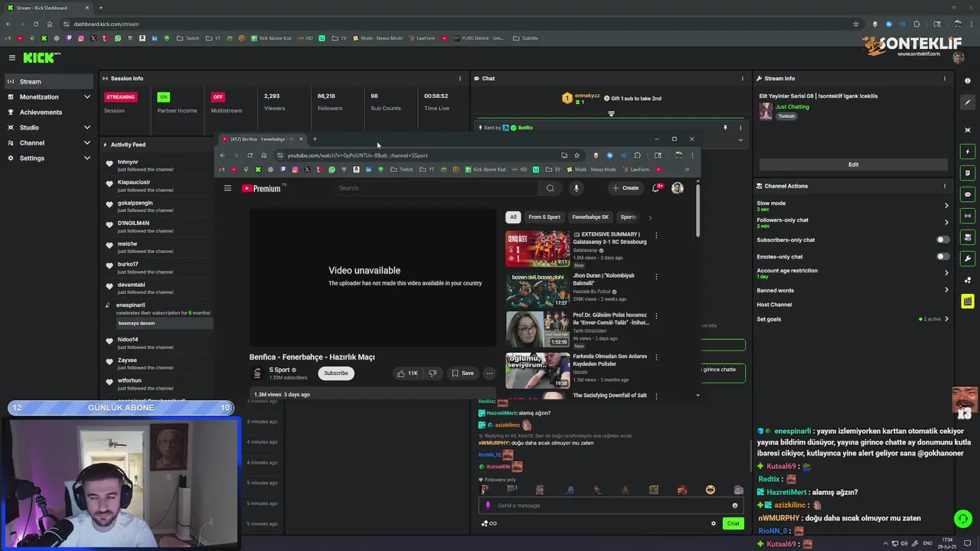The image size is (980, 551).
Task: Open Followers-only chat settings arrow
Action: click(x=946, y=222)
